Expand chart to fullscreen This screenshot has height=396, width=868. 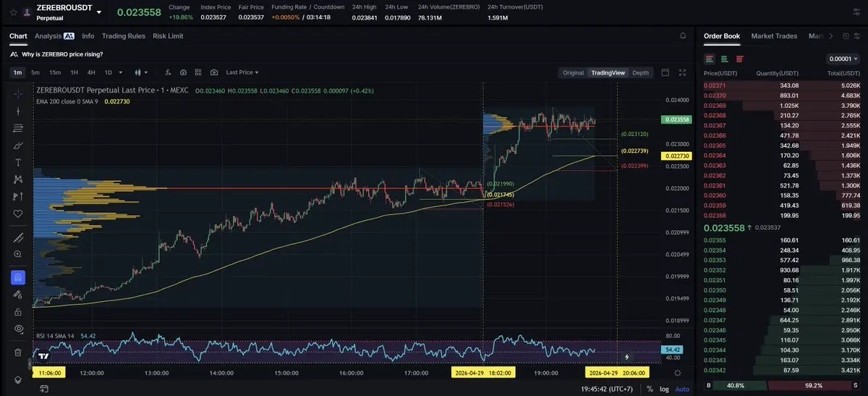coord(682,72)
